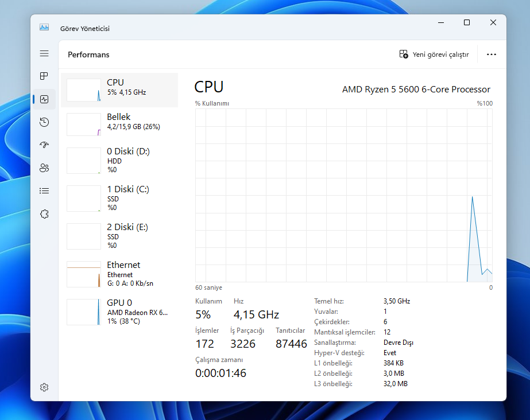Open the Startup apps page icon
The width and height of the screenshot is (530, 420).
pos(44,145)
